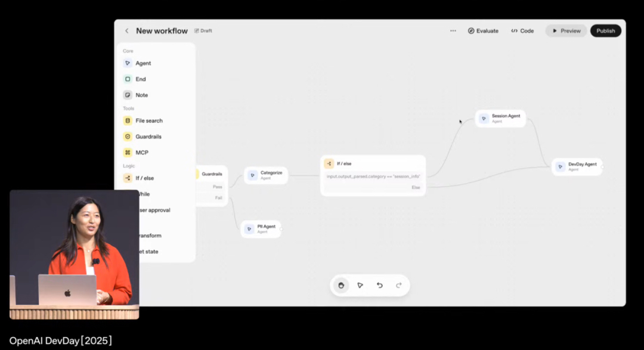This screenshot has width=644, height=350.
Task: Undo the last canvas change
Action: point(379,285)
